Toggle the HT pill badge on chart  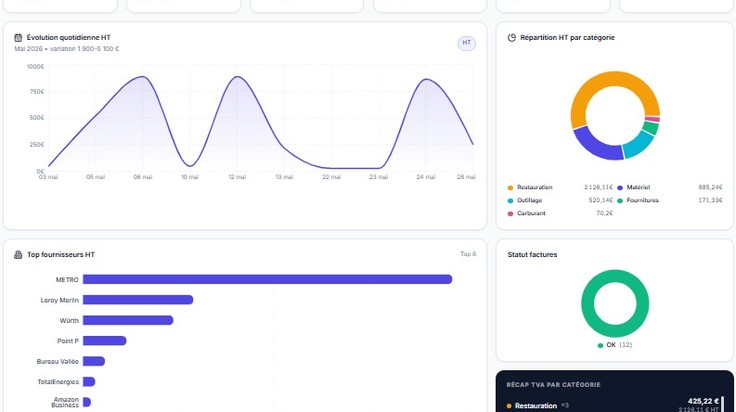click(467, 43)
